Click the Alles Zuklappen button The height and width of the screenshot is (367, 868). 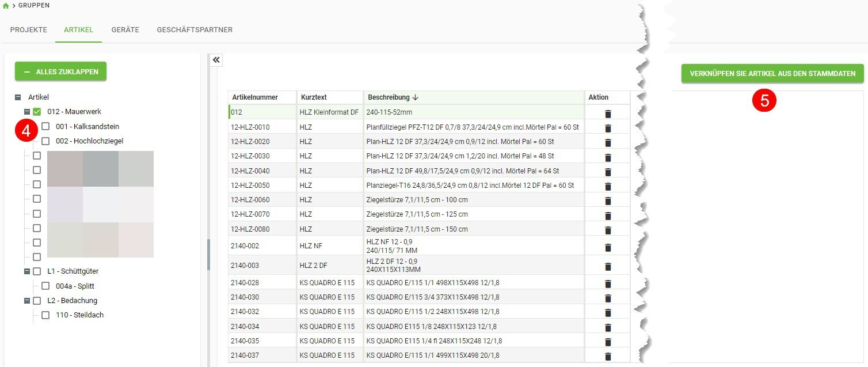tap(60, 72)
